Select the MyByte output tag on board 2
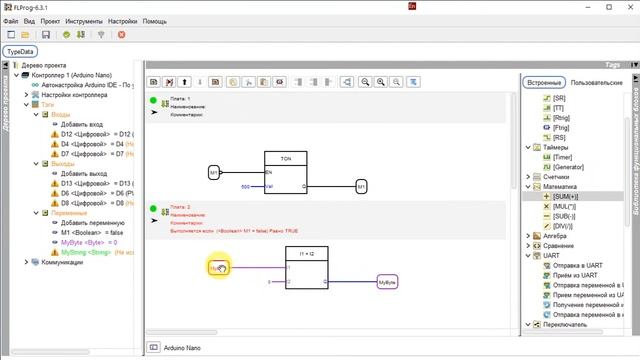The height and width of the screenshot is (360, 640). tap(387, 282)
